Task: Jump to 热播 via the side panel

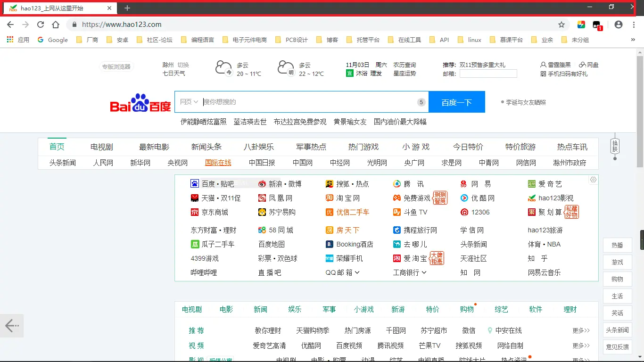Action: 617,245
